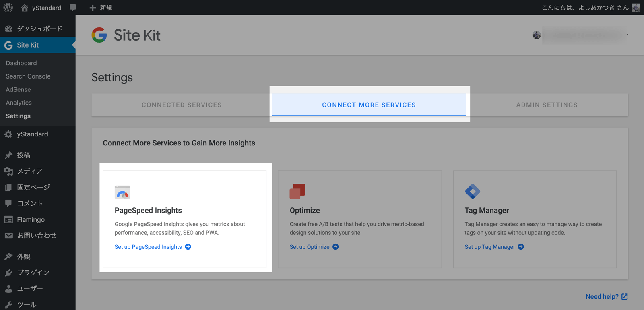The width and height of the screenshot is (644, 310).
Task: Click the PageSpeed Insights card title
Action: coord(148,210)
